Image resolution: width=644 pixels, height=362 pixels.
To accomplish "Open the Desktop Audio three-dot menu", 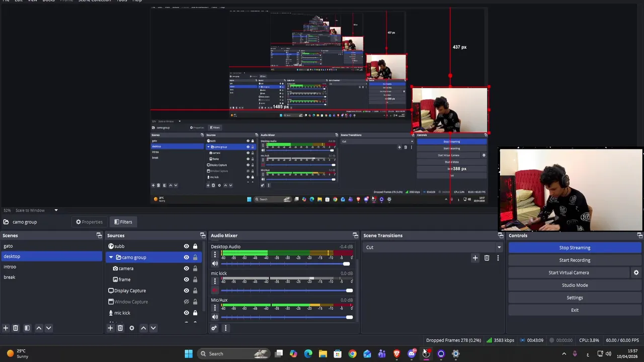I will (x=215, y=254).
